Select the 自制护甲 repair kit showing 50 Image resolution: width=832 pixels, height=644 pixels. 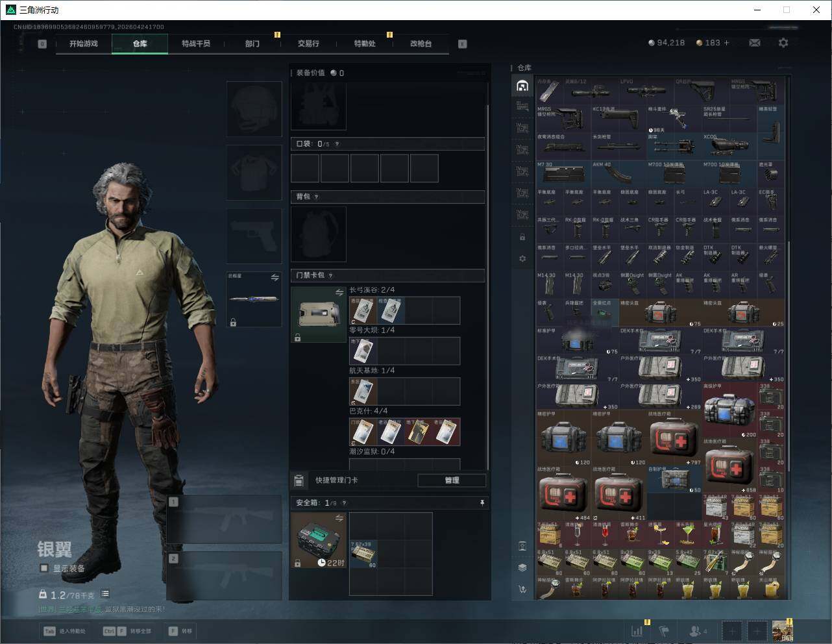point(674,479)
